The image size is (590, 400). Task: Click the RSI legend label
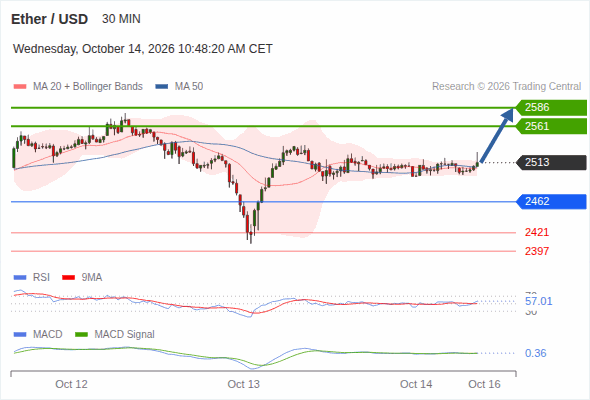click(41, 278)
